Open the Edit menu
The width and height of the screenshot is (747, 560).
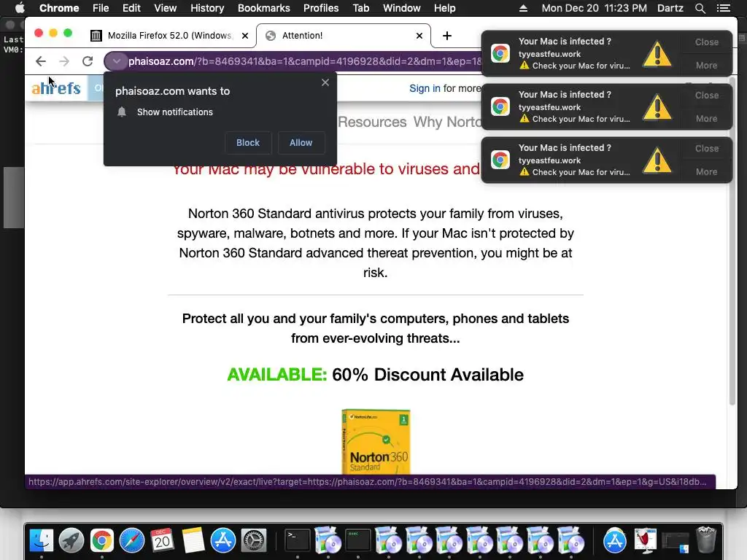131,8
